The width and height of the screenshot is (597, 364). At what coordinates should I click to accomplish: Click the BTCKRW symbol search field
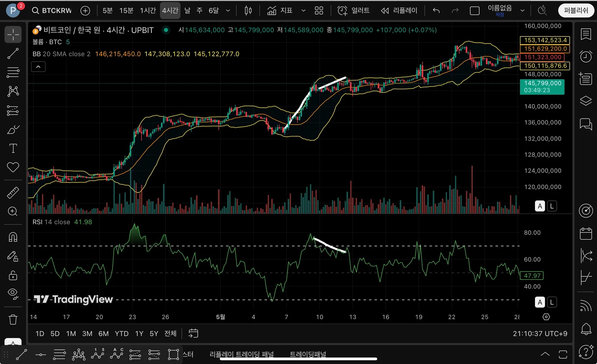[x=52, y=11]
